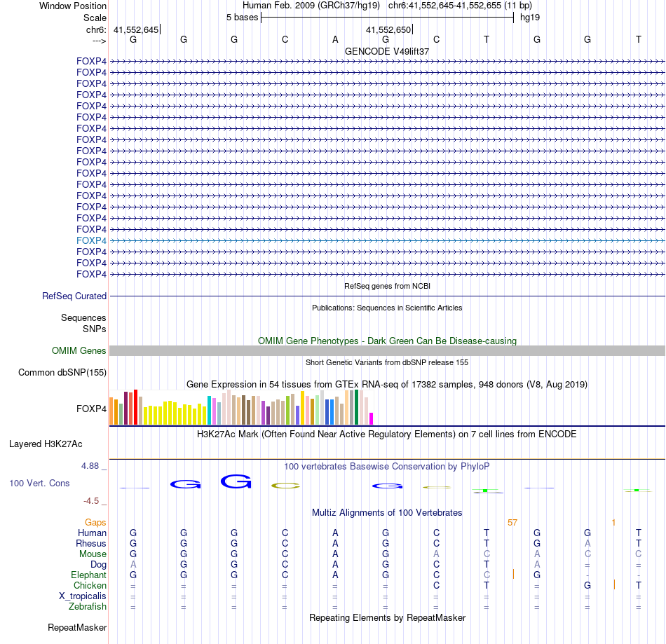Click the 4.88 PhyloP upper scale value
This screenshot has height=644, width=666.
tap(90, 466)
